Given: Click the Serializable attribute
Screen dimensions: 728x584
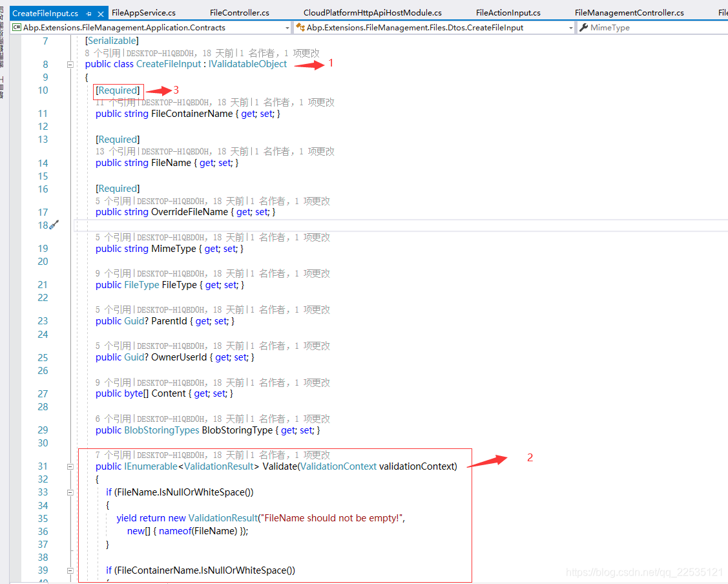Looking at the screenshot, I should (x=112, y=41).
